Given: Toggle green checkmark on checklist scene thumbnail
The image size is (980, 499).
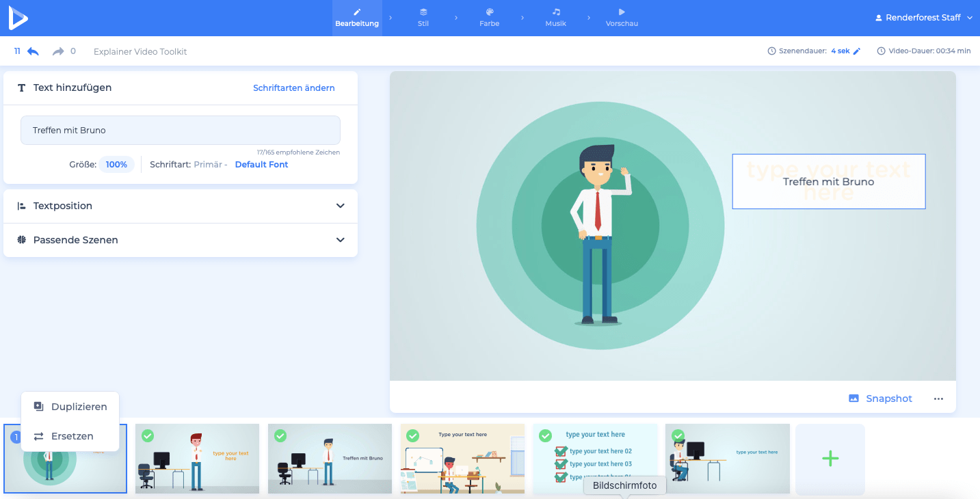Looking at the screenshot, I should coord(545,435).
